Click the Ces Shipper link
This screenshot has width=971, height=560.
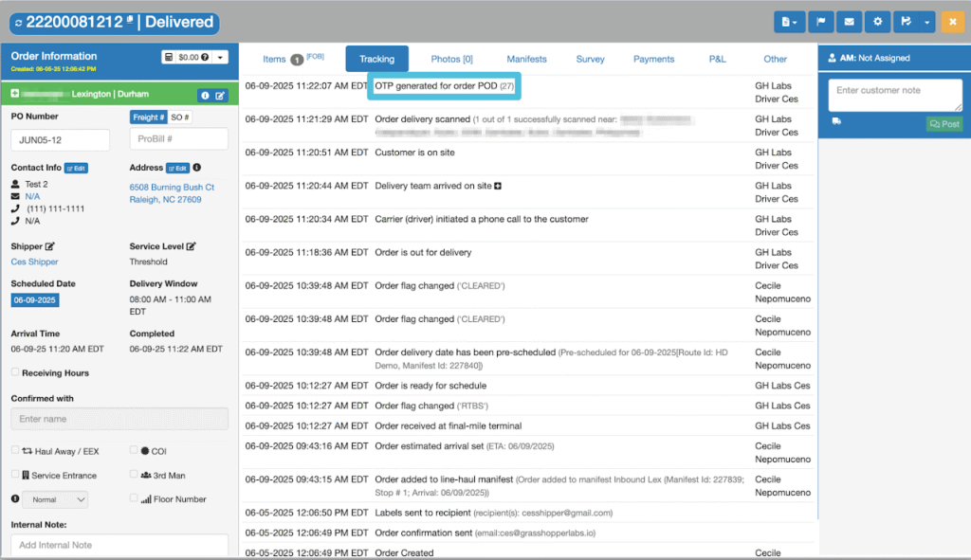click(34, 262)
